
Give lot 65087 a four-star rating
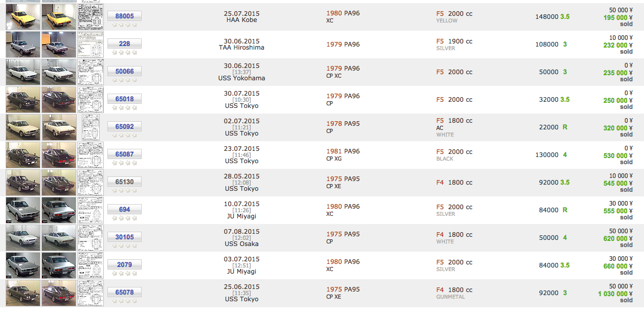tap(135, 163)
